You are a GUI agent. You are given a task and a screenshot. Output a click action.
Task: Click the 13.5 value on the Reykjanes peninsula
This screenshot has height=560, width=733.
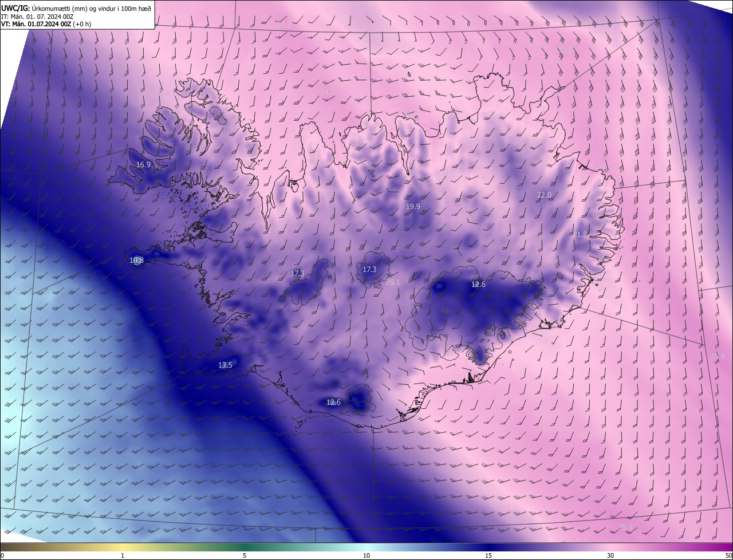point(225,365)
